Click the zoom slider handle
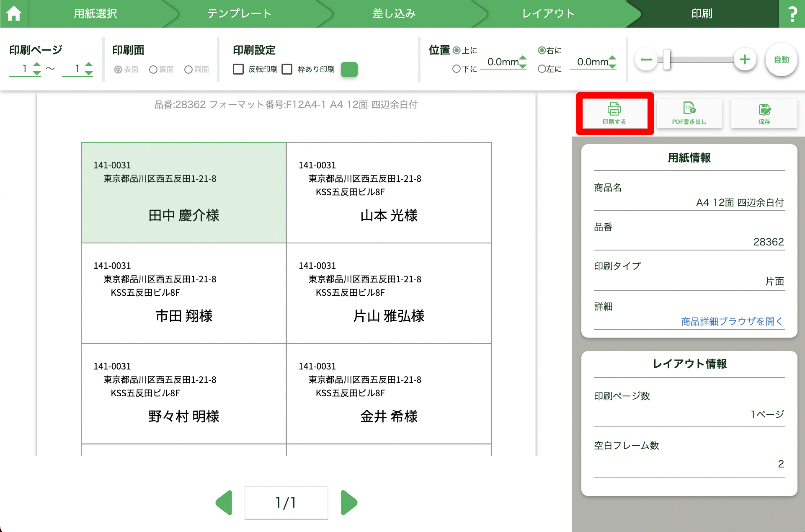805x532 pixels. click(667, 59)
